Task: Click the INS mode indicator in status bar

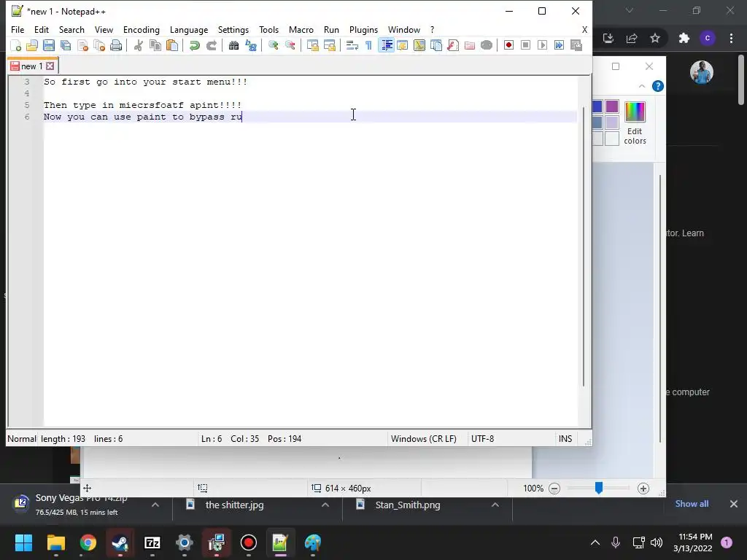Action: tap(565, 438)
